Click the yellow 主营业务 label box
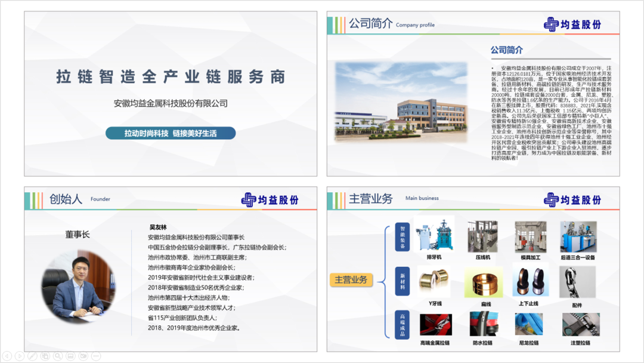The height and width of the screenshot is (363, 644). click(x=351, y=280)
